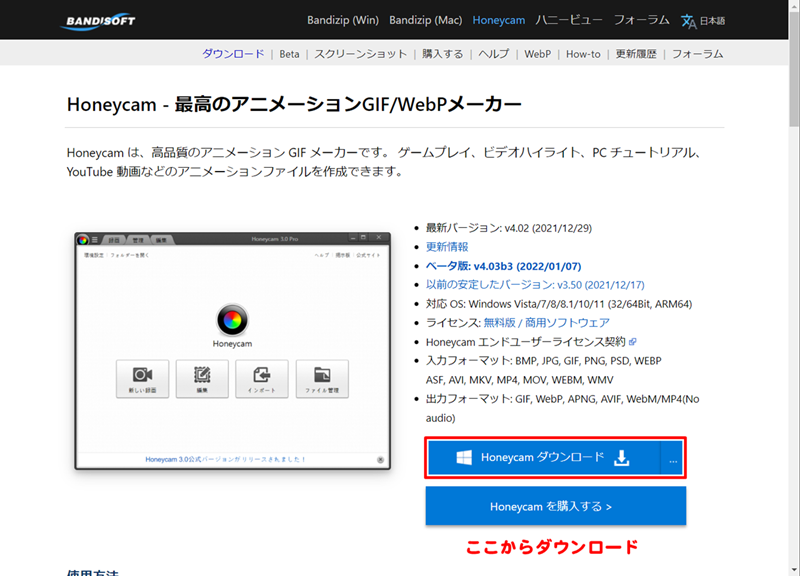Click the import icon button in the app preview
This screenshot has width=800, height=576.
pyautogui.click(x=262, y=379)
